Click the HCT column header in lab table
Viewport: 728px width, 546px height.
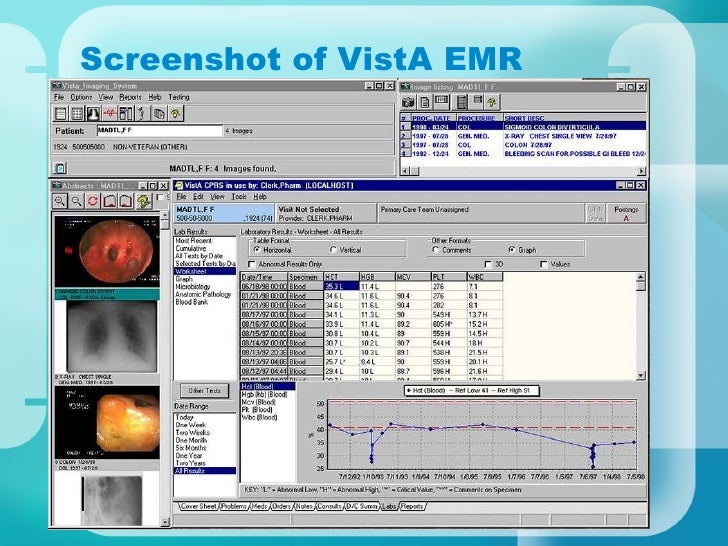point(341,277)
